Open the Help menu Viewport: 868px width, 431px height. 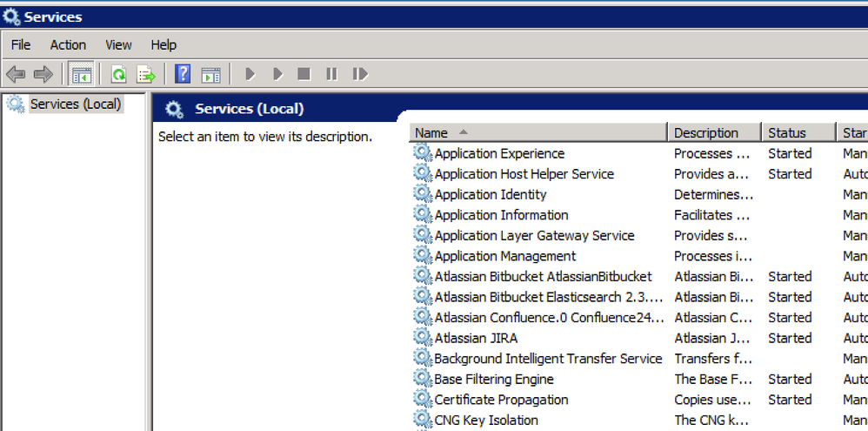(x=164, y=45)
